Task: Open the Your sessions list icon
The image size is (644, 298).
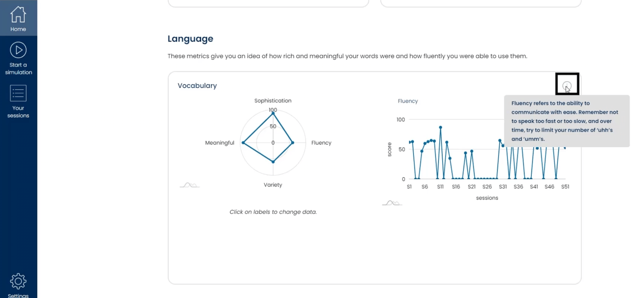Action: point(18,93)
